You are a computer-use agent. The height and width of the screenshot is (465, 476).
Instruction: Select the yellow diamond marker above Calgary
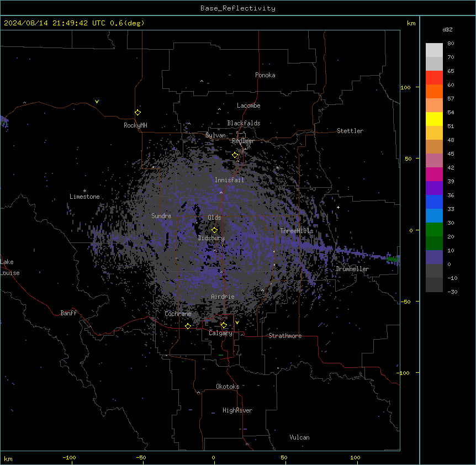click(224, 325)
